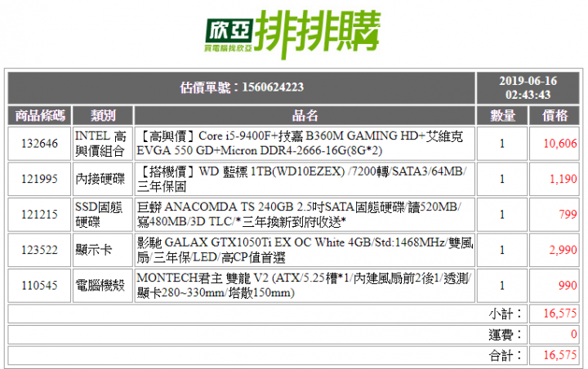Click the 數量 column header
Image resolution: width=588 pixels, height=369 pixels.
point(502,115)
